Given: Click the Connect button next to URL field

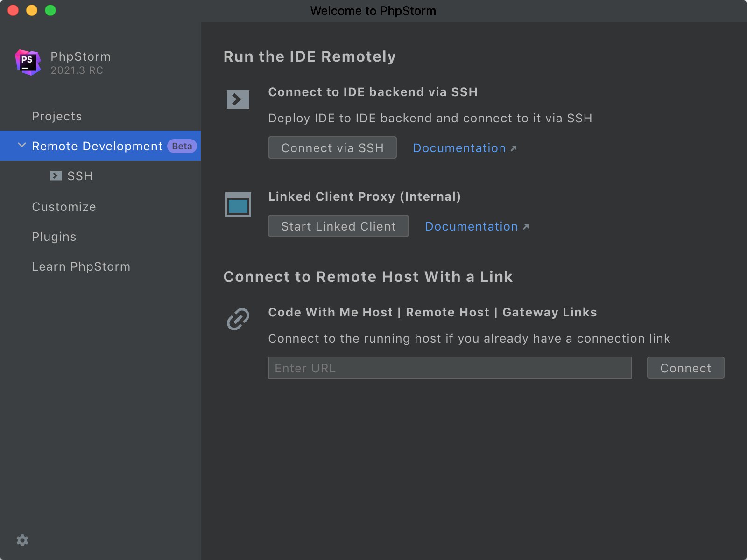Looking at the screenshot, I should pos(686,368).
